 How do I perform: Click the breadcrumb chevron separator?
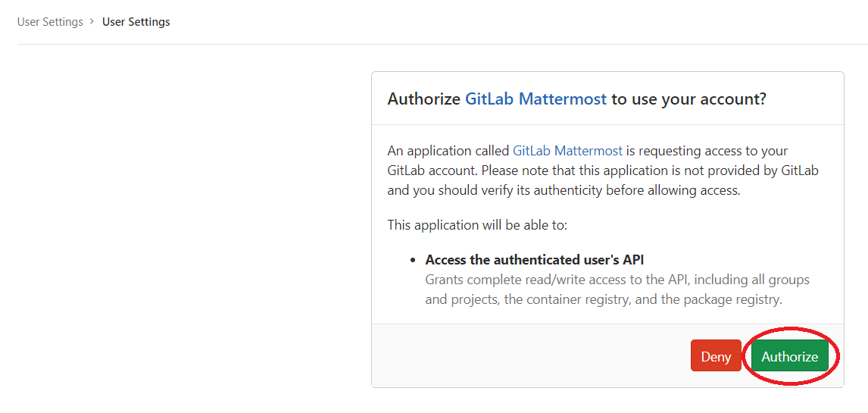(x=92, y=22)
